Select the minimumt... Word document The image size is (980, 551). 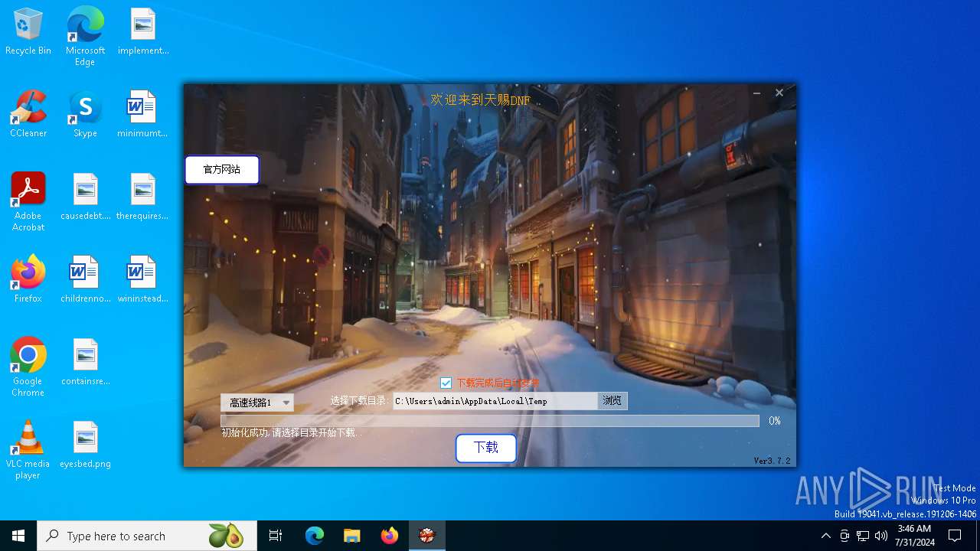[142, 114]
